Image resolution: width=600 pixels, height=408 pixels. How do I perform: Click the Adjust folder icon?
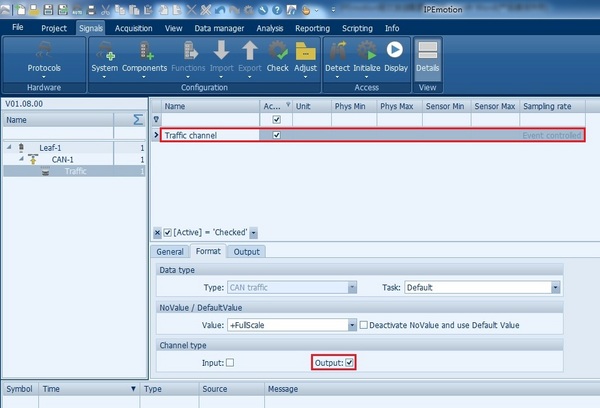(x=305, y=59)
